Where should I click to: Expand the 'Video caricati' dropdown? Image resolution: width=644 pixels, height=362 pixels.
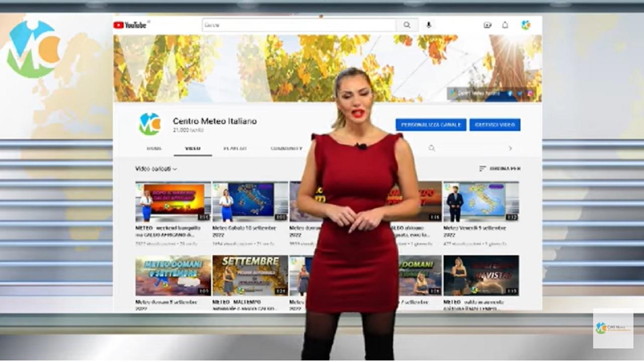tap(156, 169)
